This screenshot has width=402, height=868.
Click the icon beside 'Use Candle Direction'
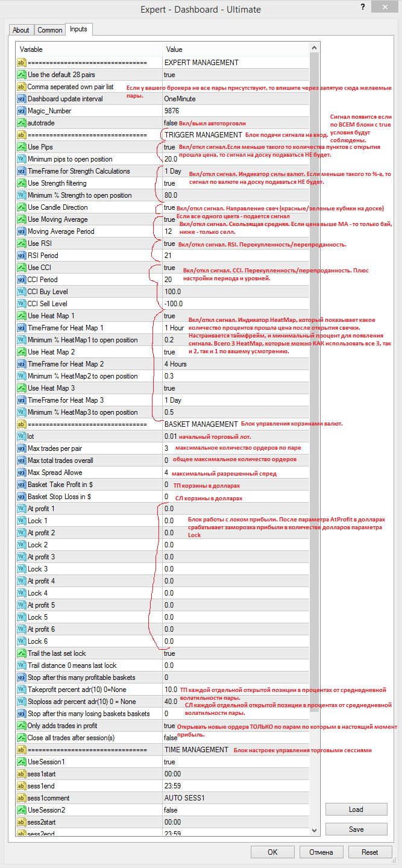click(22, 207)
